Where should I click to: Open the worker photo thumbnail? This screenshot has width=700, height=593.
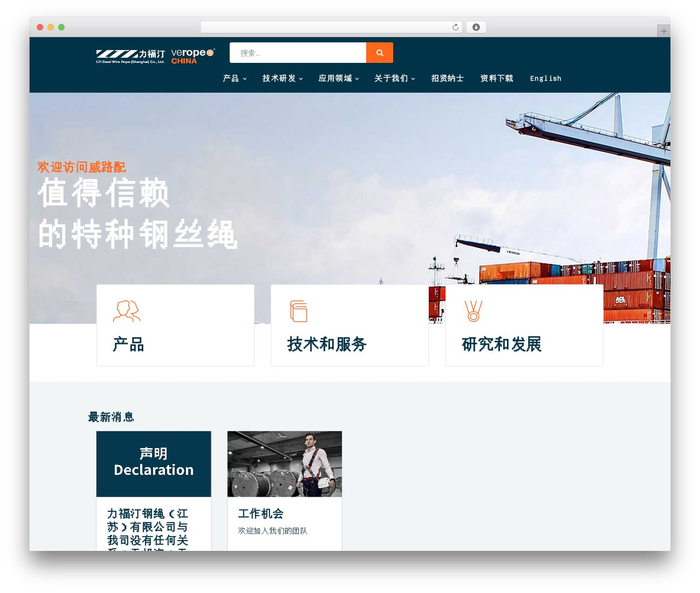coord(284,464)
